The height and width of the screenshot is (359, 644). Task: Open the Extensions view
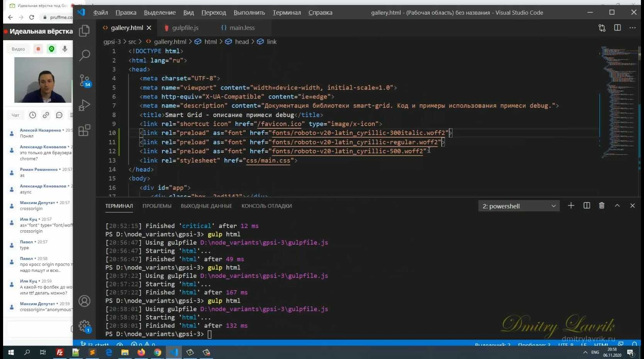pyautogui.click(x=84, y=130)
